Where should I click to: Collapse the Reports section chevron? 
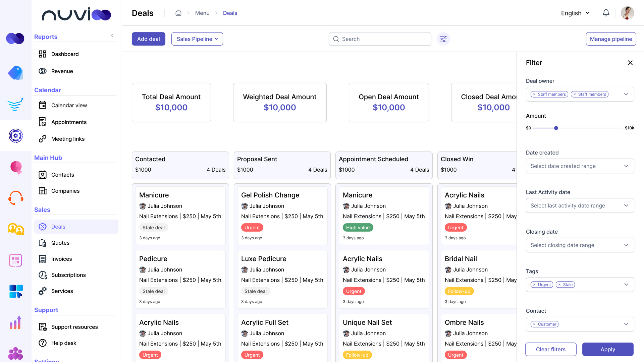point(112,36)
